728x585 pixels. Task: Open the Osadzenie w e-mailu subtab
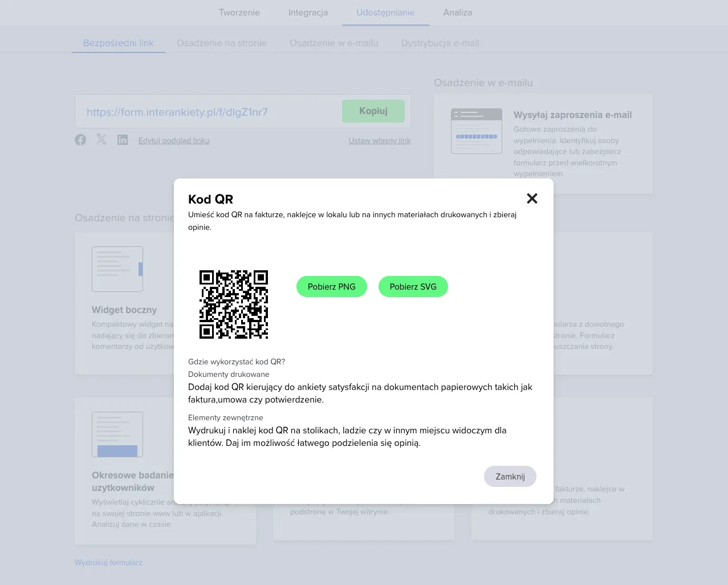tap(334, 43)
